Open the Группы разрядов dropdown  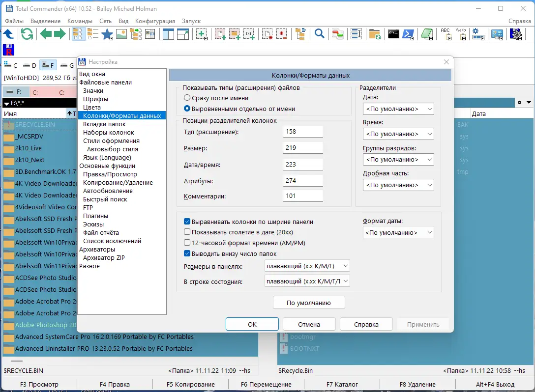click(398, 160)
